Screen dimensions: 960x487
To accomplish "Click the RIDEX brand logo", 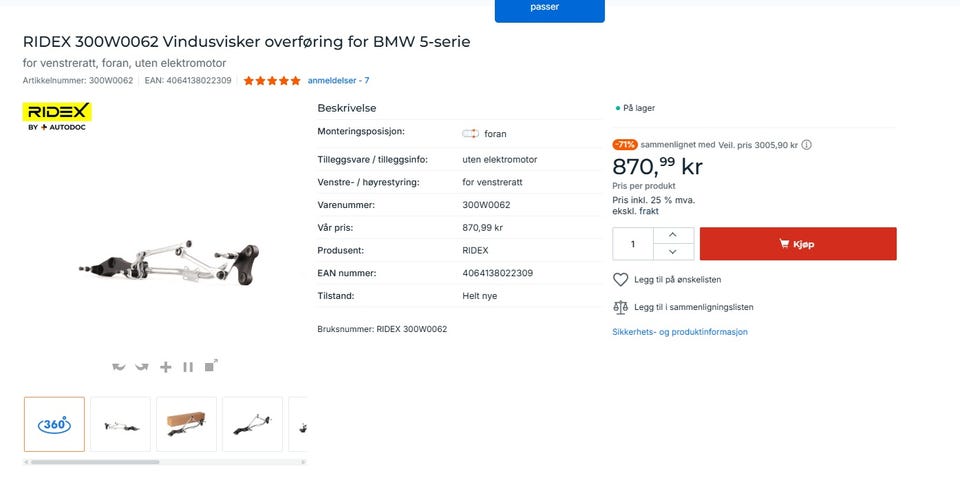I will (x=57, y=116).
